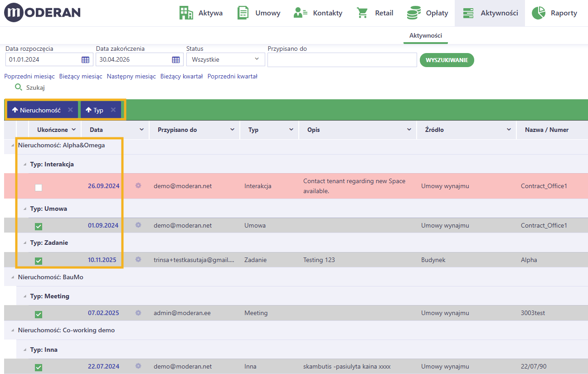
Task: Open the Status Wszystkie dropdown
Action: coord(225,59)
